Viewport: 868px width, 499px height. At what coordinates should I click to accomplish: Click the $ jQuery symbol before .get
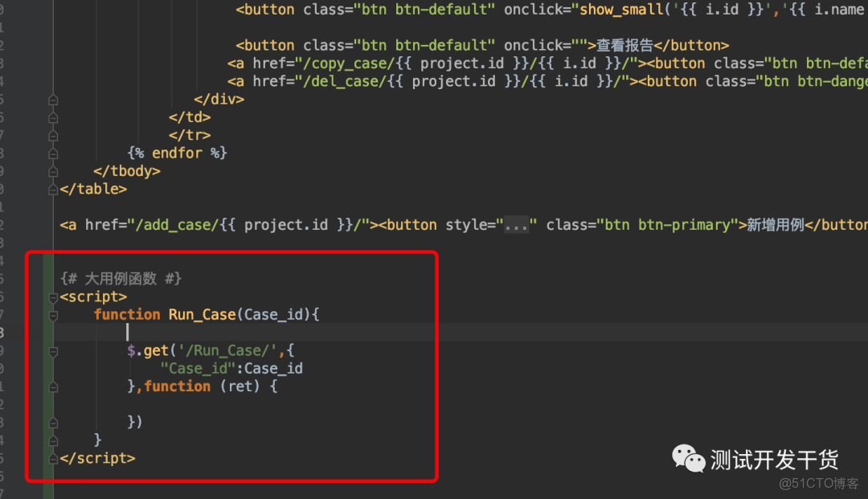point(131,350)
